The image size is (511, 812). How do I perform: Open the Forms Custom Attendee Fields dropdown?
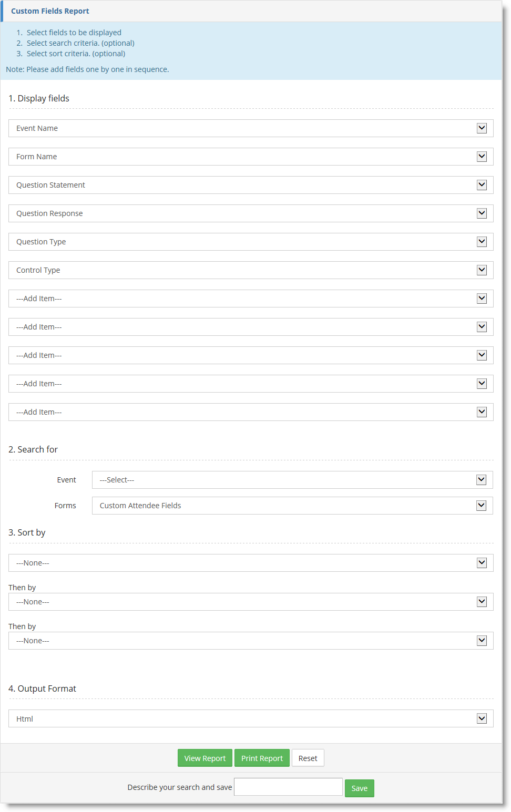(x=292, y=506)
